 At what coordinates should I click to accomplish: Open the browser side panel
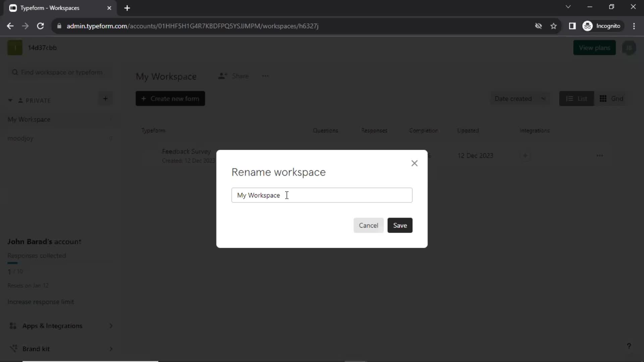coord(572,26)
